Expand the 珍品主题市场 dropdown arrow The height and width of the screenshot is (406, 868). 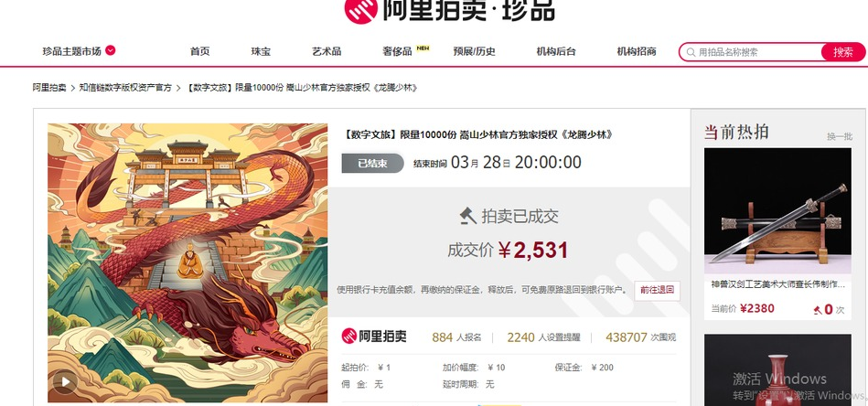pyautogui.click(x=110, y=50)
